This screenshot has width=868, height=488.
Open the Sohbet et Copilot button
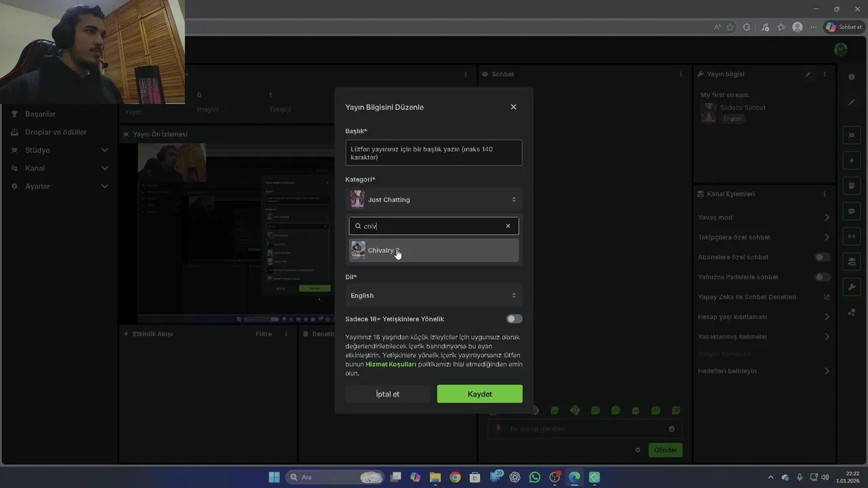coord(844,27)
